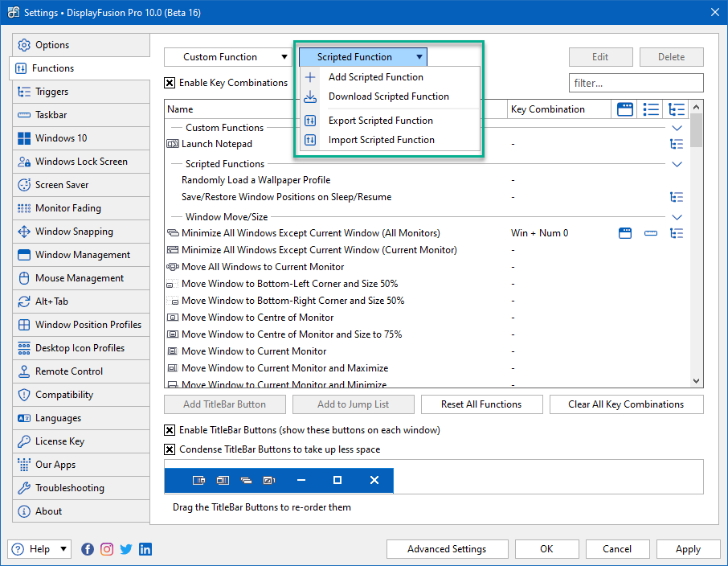Click taskbar icon on Minimize All (All Monitors) row

click(651, 233)
